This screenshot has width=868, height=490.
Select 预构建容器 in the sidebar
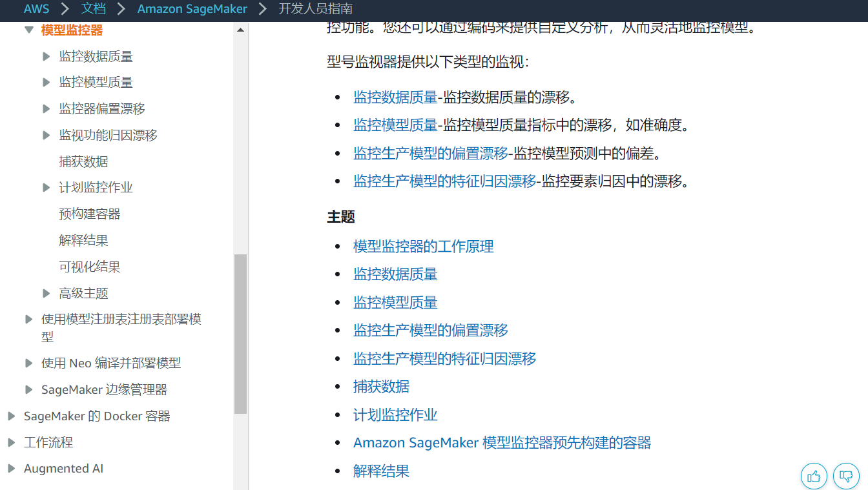89,214
